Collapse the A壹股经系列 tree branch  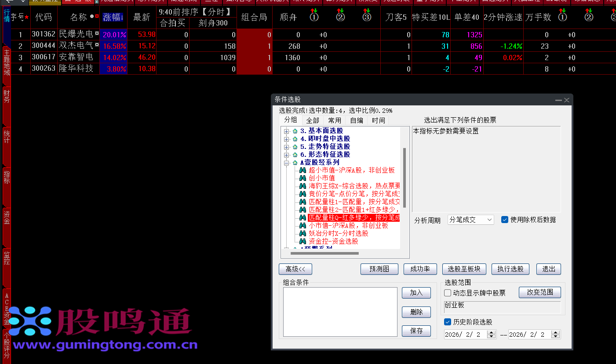(286, 162)
